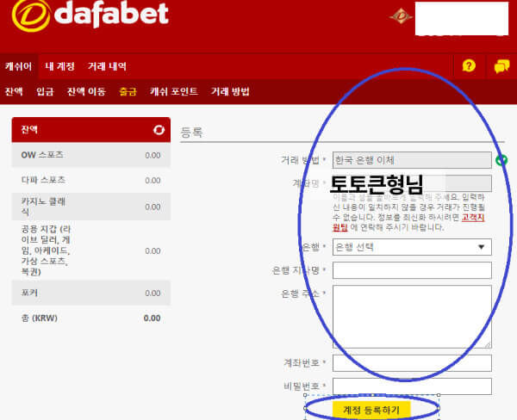
Task: Click the diamond VIP badge icon
Action: click(401, 15)
